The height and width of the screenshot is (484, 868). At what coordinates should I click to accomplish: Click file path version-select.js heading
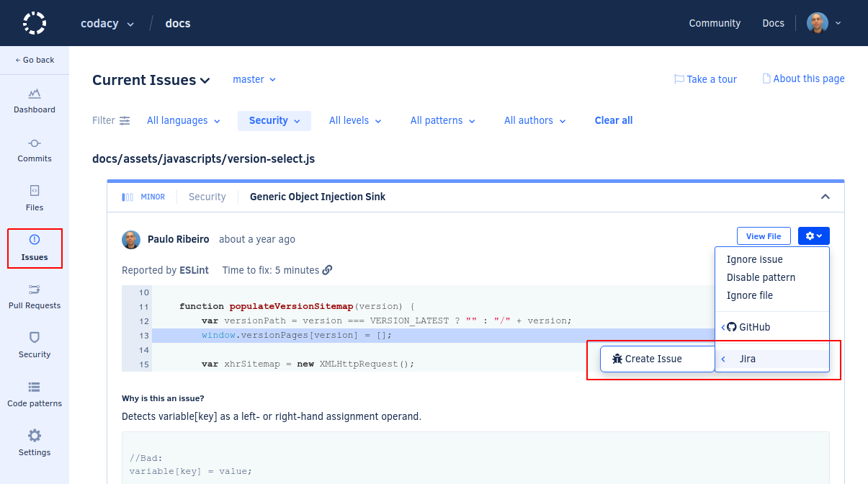[x=204, y=158]
